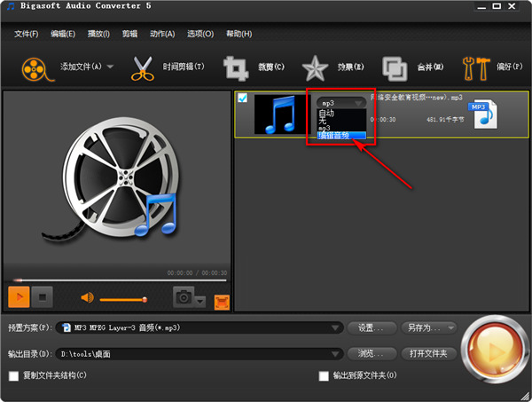Click the Merge icon in toolbar
The height and width of the screenshot is (402, 532).
pyautogui.click(x=394, y=67)
